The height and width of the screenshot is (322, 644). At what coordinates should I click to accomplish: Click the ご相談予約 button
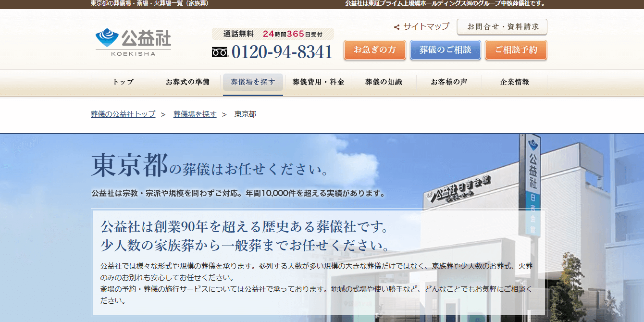[x=516, y=50]
